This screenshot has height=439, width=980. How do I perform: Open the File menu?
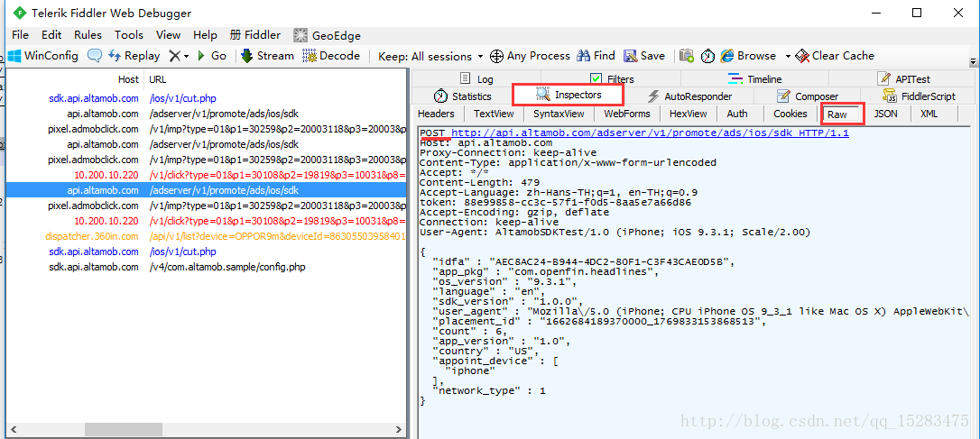(x=20, y=35)
